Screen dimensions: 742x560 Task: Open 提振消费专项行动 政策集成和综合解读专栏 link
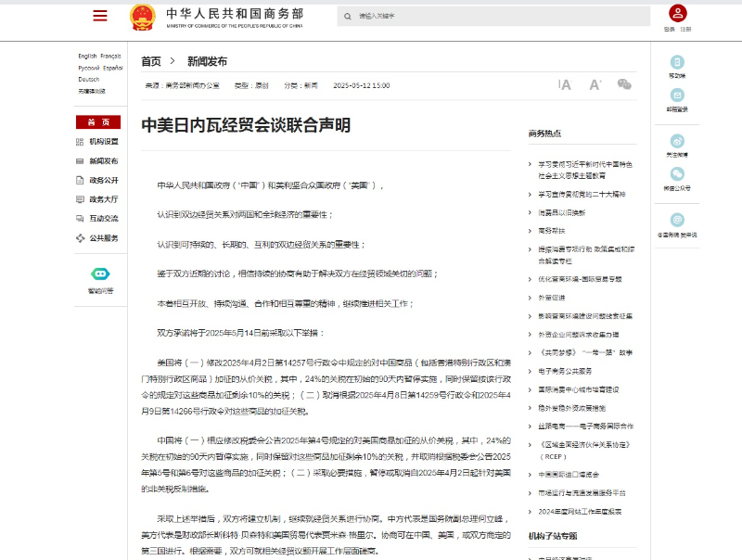click(586, 255)
